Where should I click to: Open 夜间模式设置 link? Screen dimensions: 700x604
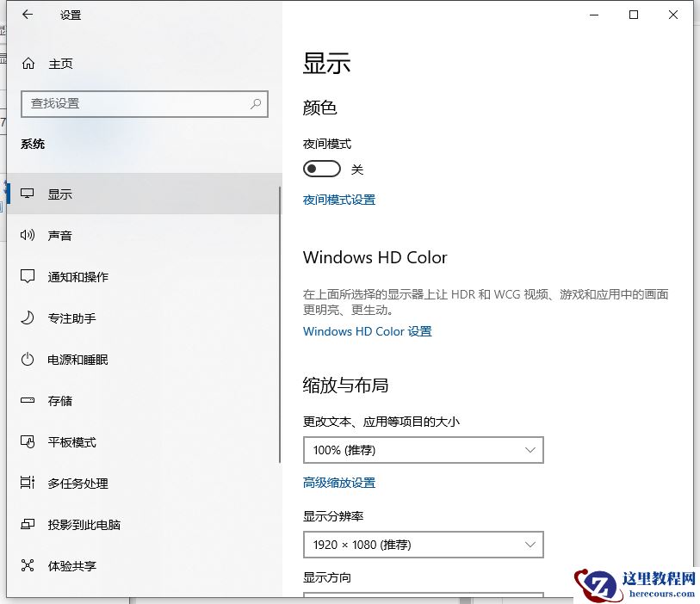pyautogui.click(x=339, y=200)
